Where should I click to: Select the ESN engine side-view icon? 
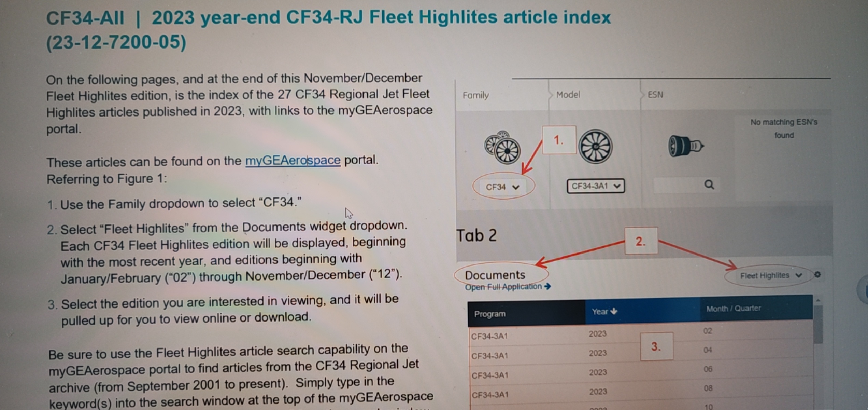pos(686,146)
